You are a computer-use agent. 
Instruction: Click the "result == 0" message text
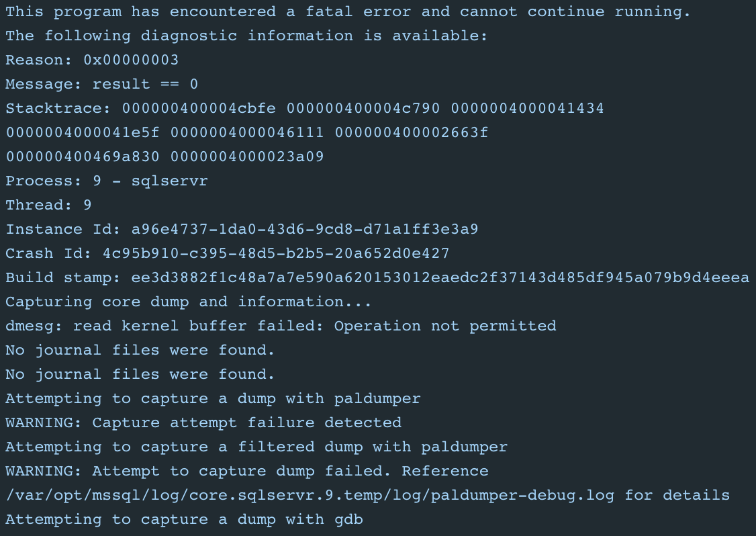click(x=145, y=84)
